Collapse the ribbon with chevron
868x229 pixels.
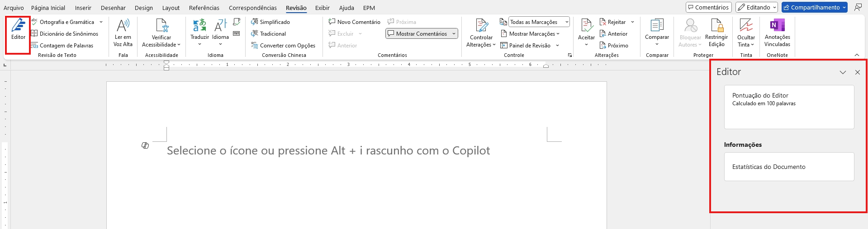[857, 55]
